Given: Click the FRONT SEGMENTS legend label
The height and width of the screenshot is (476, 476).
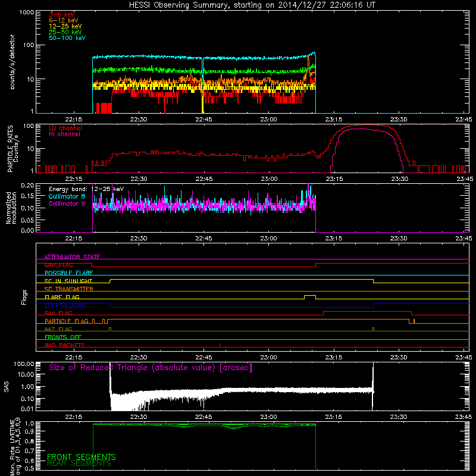Looking at the screenshot, I should (x=82, y=457).
